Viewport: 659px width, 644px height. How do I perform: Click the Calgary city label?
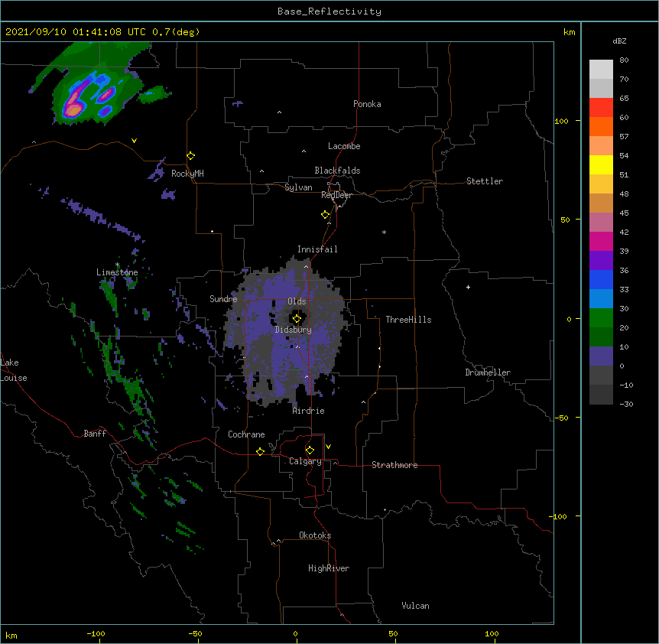coord(305,461)
